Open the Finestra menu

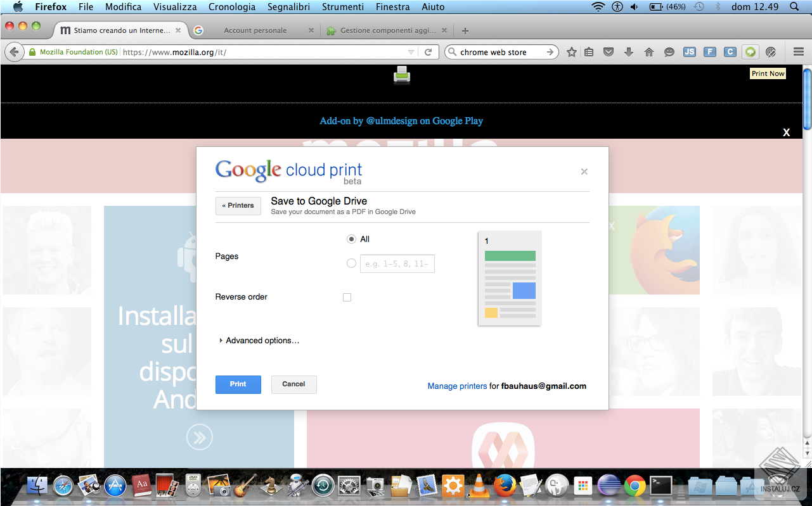[392, 7]
